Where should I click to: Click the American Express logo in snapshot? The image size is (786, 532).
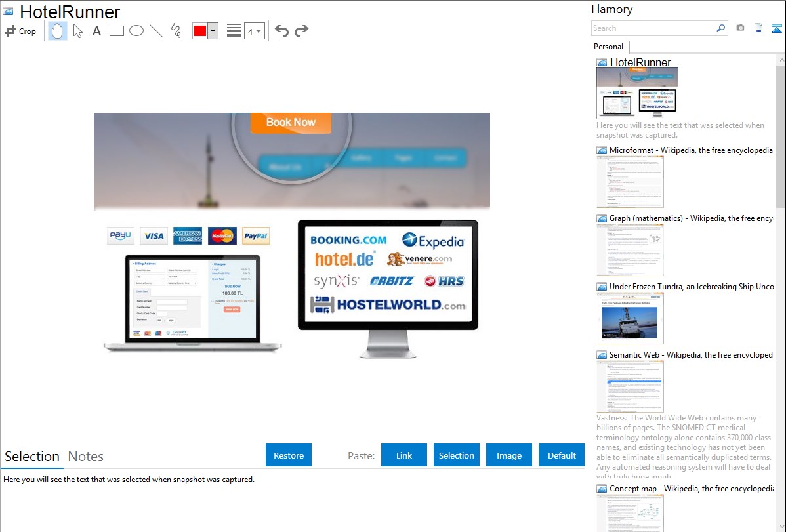[188, 235]
